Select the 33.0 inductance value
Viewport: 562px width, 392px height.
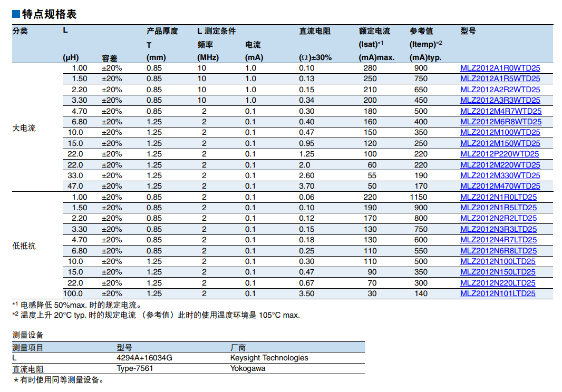tap(75, 175)
